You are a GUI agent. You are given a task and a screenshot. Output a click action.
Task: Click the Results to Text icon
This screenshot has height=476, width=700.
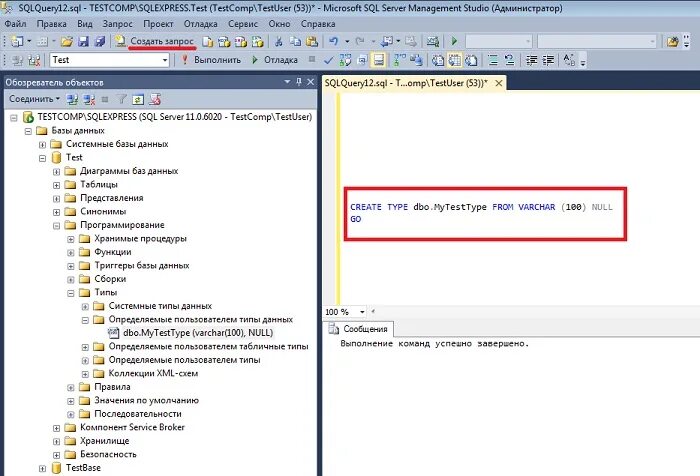point(438,60)
